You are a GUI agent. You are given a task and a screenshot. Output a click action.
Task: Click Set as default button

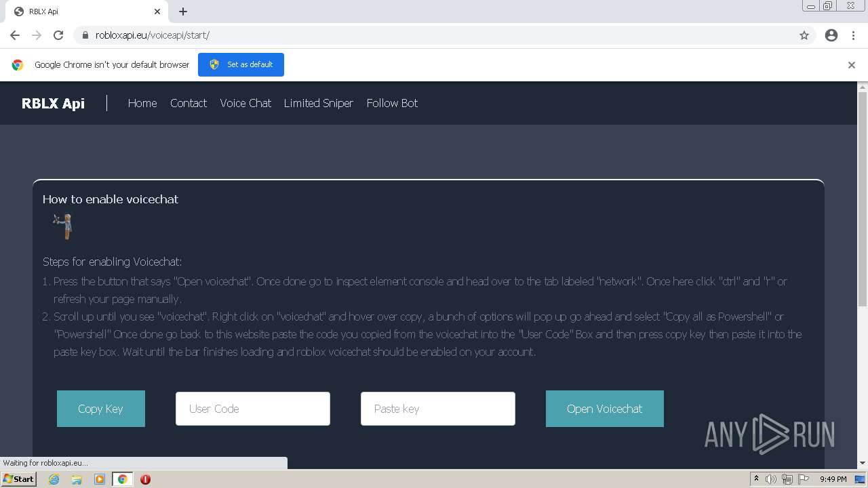coord(241,64)
